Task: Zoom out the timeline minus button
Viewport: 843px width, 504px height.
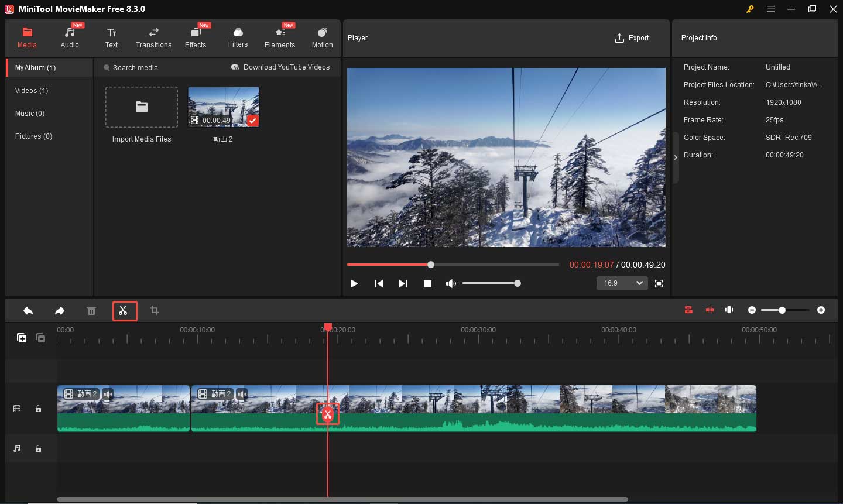Action: pyautogui.click(x=752, y=310)
